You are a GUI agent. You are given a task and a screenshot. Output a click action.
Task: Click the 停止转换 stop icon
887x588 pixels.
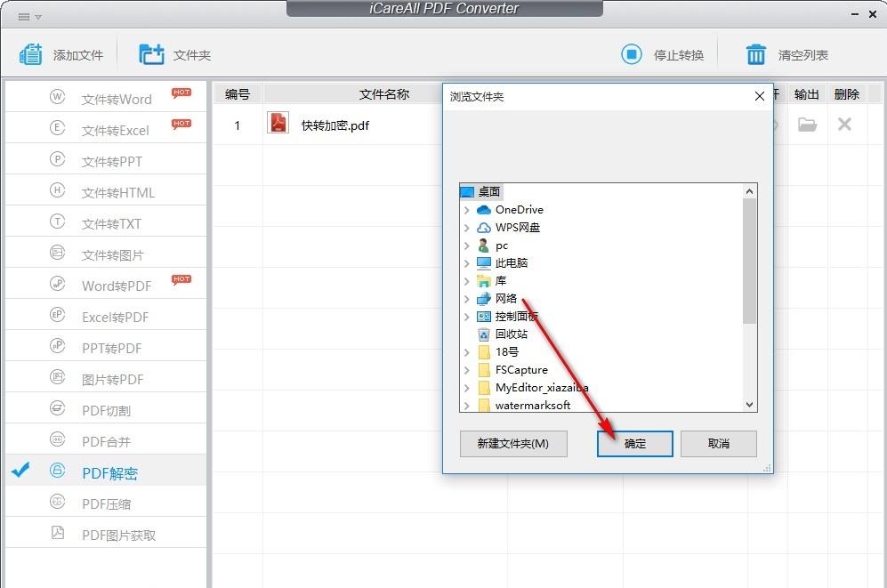click(632, 55)
